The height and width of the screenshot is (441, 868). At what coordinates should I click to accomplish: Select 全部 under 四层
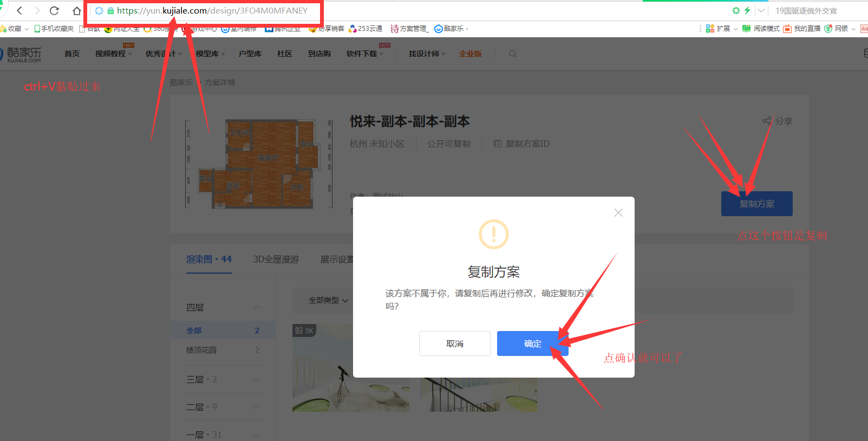pos(223,330)
